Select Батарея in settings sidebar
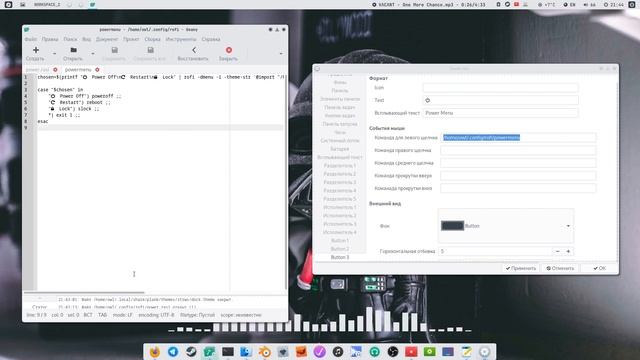 pyautogui.click(x=340, y=149)
